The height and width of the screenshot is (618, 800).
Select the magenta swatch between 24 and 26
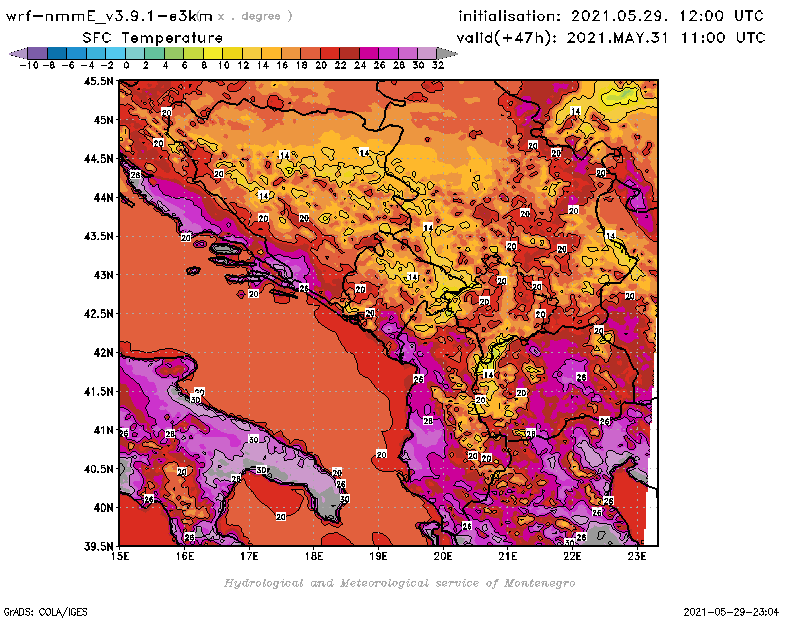[x=369, y=53]
